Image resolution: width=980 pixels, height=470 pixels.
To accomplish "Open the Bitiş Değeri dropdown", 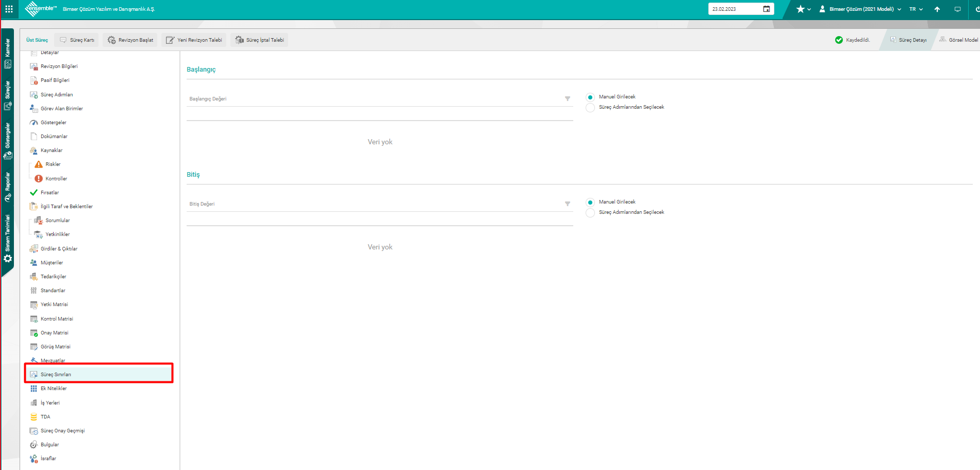I will click(x=380, y=204).
